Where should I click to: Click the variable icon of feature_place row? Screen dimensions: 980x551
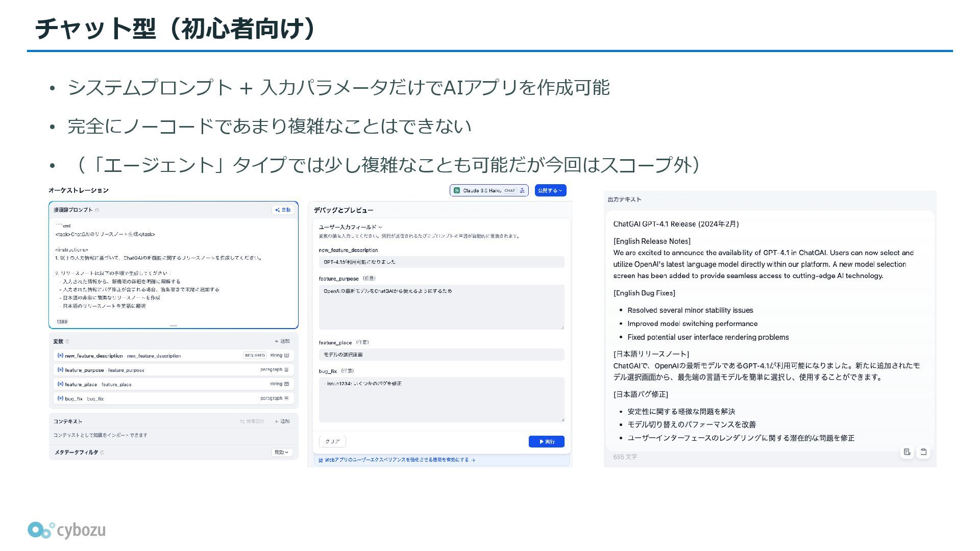(60, 384)
